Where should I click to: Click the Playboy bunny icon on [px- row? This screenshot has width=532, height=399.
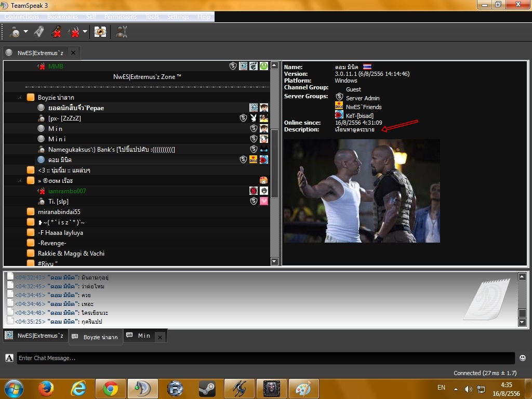coord(254,118)
